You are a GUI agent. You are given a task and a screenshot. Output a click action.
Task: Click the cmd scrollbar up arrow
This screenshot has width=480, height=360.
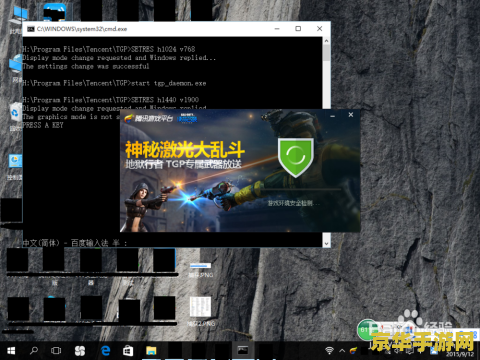point(326,41)
